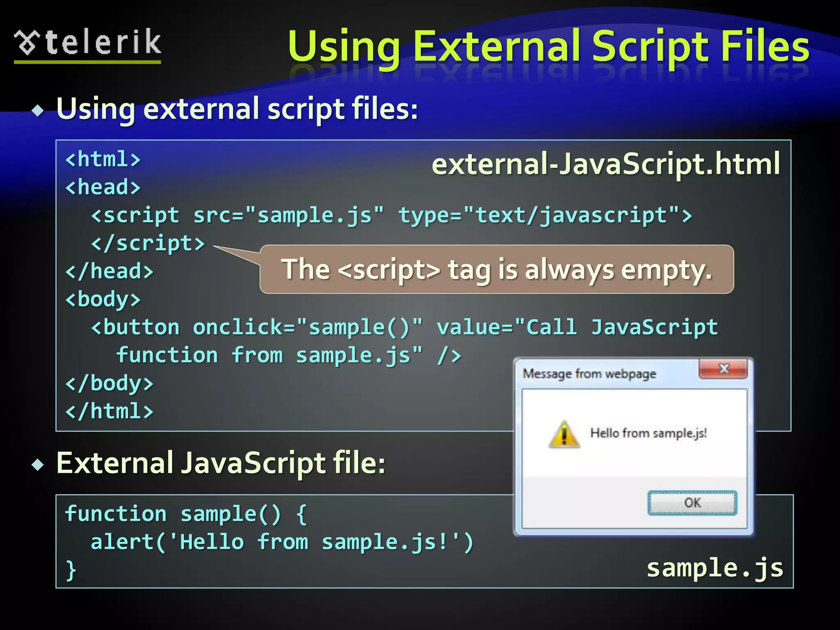Screen dimensions: 840x630
Task: Click the Hello from sample.js! message text
Action: 648,433
